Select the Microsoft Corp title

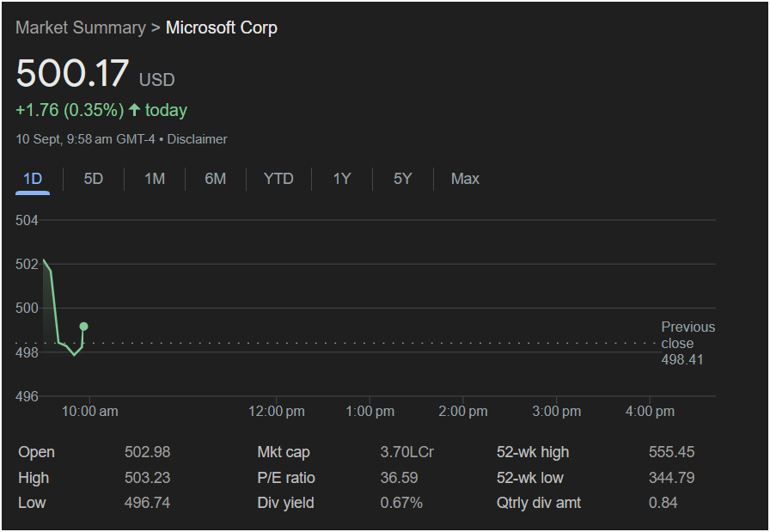coord(222,28)
